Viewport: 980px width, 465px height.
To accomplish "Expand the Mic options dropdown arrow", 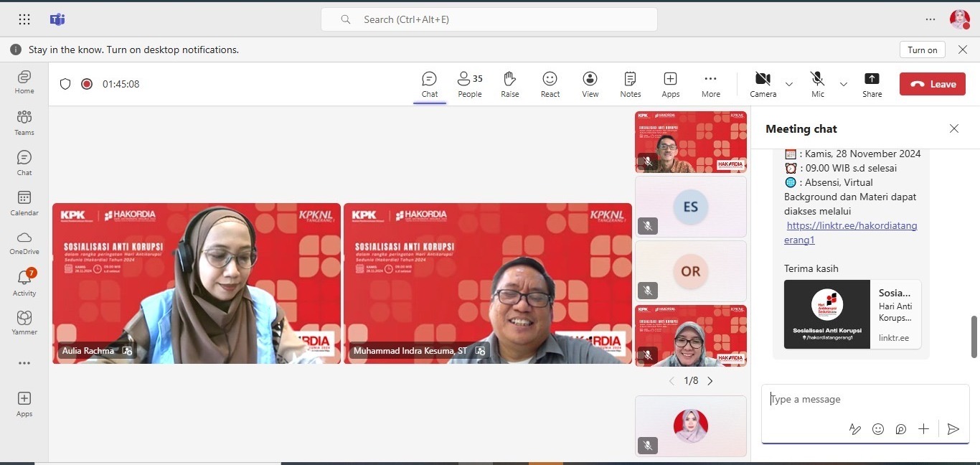I will 844,84.
